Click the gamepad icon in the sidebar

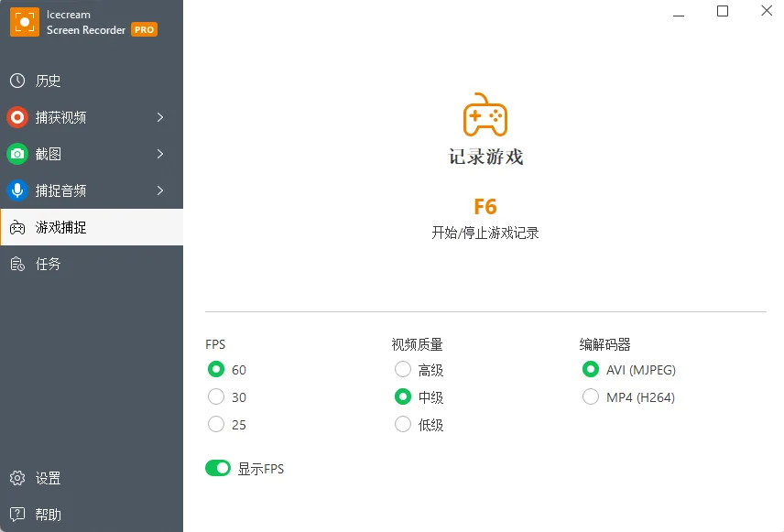coord(17,227)
